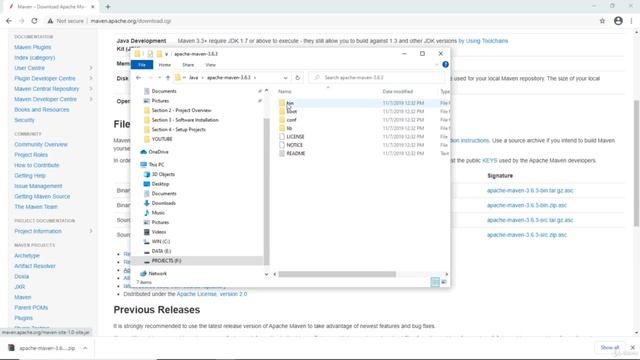Open apache-maven-3.6.3-bin.zip.asc signature link
This screenshot has height=360, width=640.
pyautogui.click(x=527, y=205)
